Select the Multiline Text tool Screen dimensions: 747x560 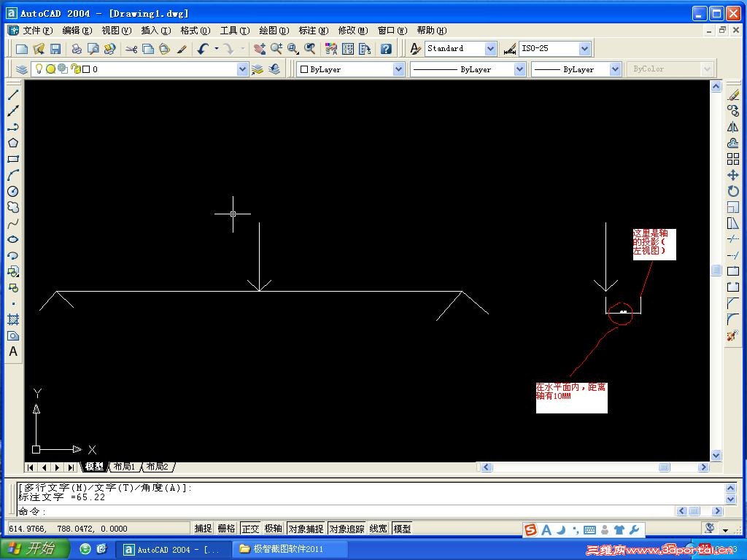pyautogui.click(x=13, y=351)
